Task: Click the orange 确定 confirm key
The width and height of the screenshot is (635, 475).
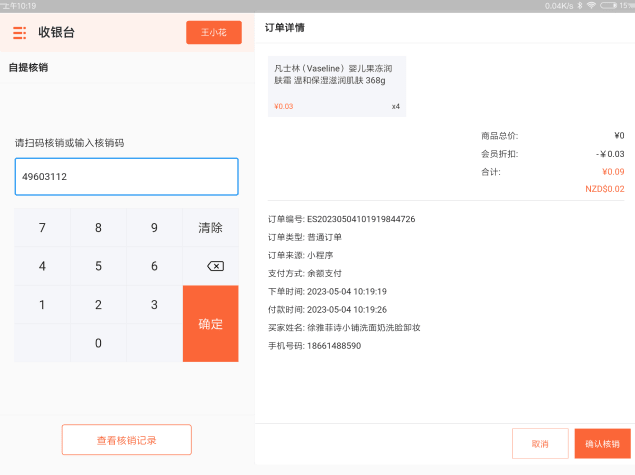Action: [211, 324]
